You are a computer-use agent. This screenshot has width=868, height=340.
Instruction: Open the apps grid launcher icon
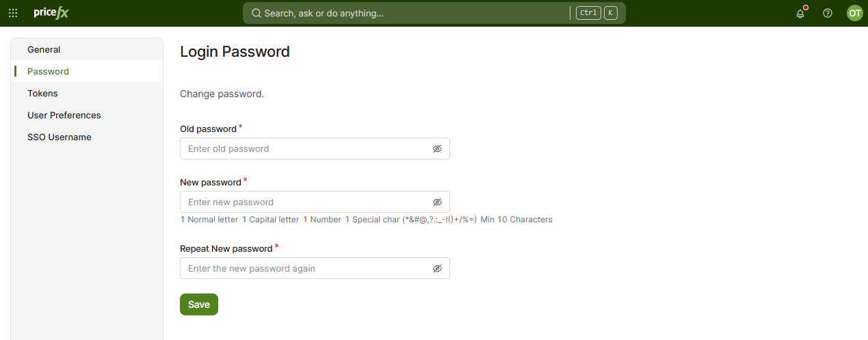tap(13, 13)
